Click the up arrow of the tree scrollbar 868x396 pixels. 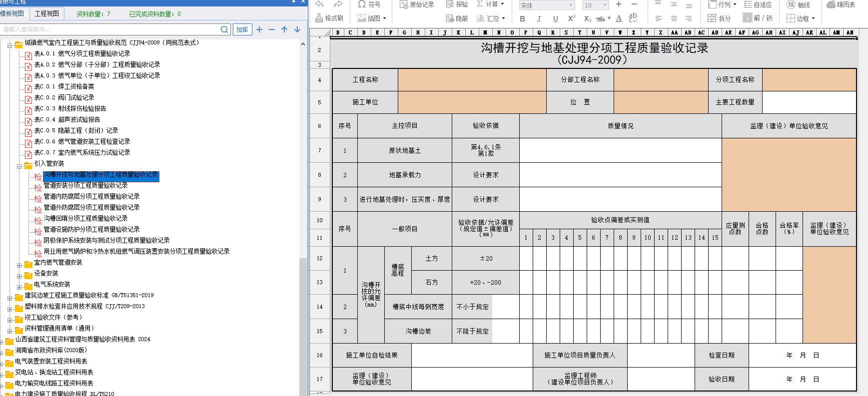[x=303, y=44]
